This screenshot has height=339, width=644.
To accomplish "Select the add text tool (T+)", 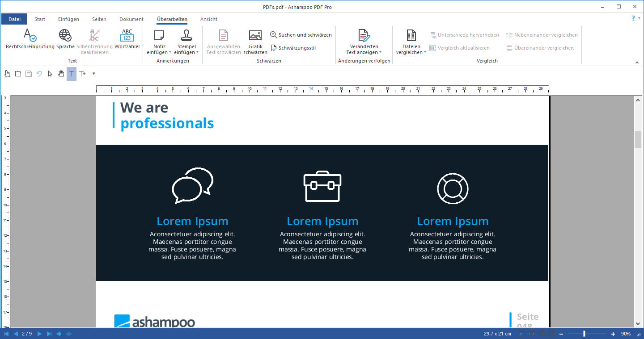I will tap(82, 74).
